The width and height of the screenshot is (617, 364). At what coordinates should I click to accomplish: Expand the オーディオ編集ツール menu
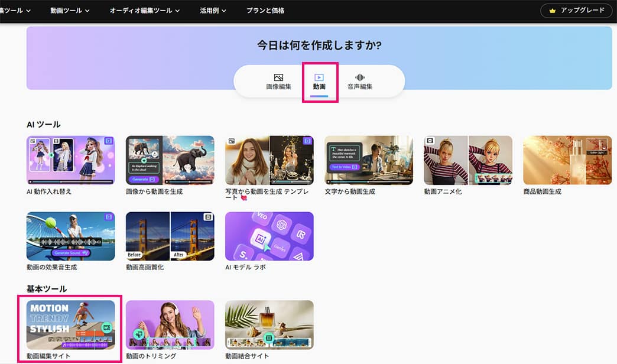point(144,11)
